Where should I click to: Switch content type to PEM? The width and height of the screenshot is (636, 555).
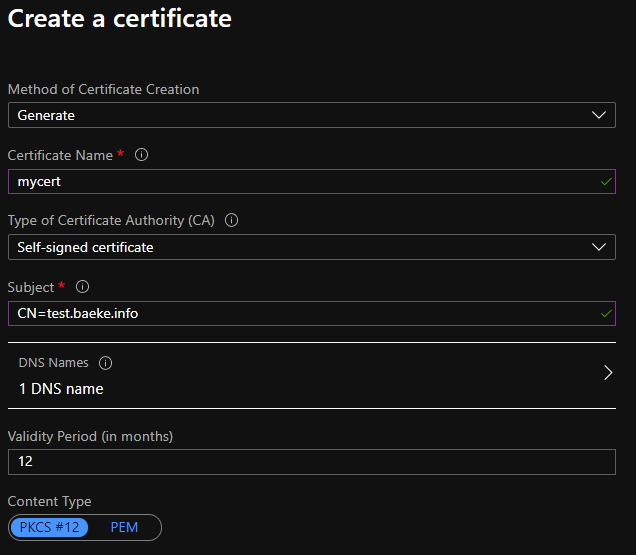pyautogui.click(x=124, y=527)
